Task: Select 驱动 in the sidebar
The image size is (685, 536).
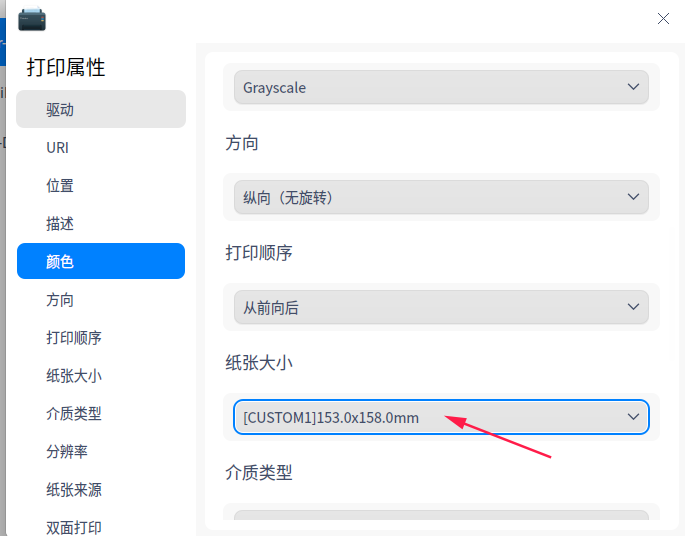Action: click(101, 109)
